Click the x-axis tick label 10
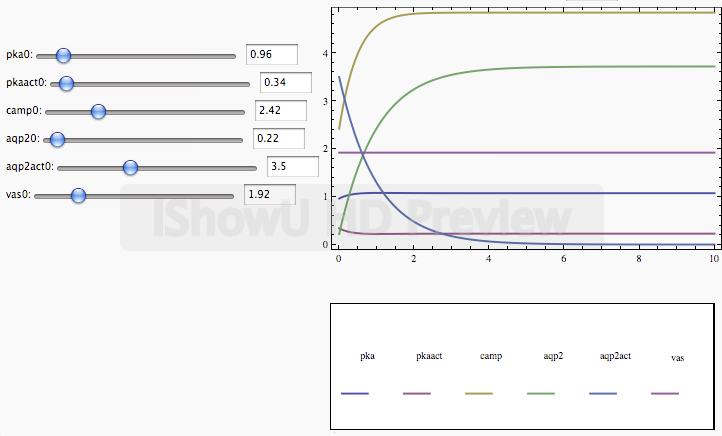The image size is (722, 436). click(x=714, y=259)
